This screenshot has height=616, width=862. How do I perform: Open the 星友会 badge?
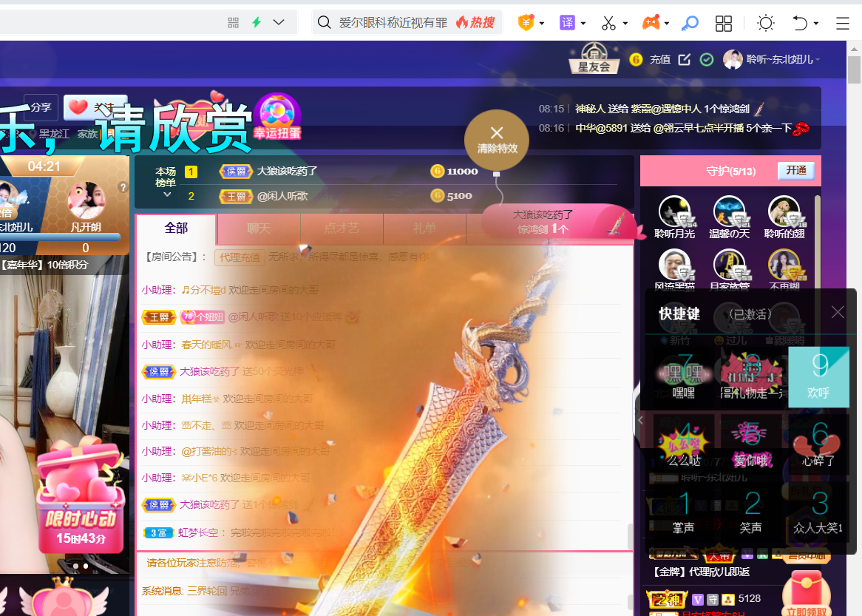(594, 58)
